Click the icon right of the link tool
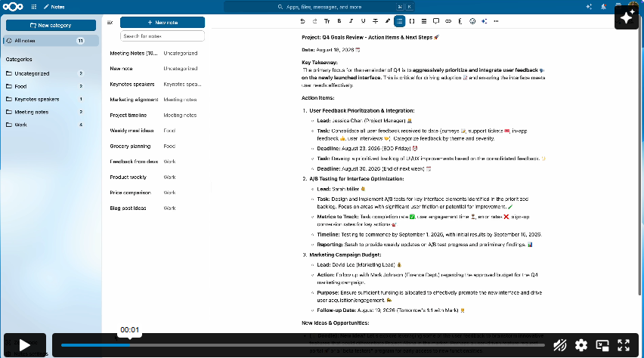 [460, 21]
